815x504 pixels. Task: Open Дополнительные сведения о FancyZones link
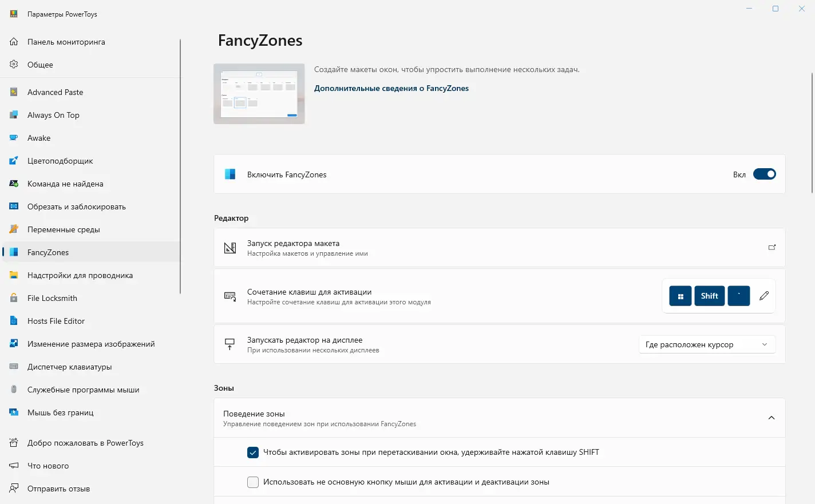[x=391, y=88]
